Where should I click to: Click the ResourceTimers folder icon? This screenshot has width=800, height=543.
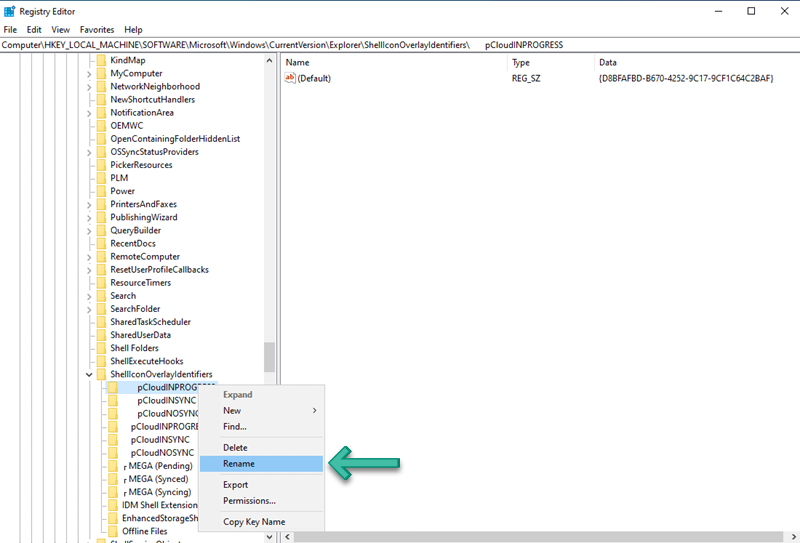tap(101, 283)
